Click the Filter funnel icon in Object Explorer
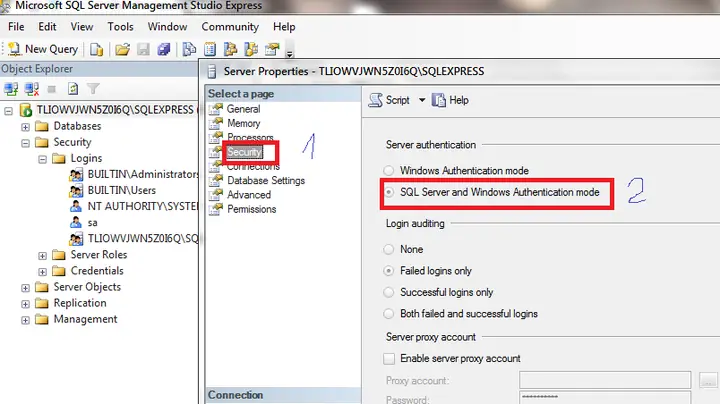This screenshot has width=720, height=404. (x=93, y=89)
